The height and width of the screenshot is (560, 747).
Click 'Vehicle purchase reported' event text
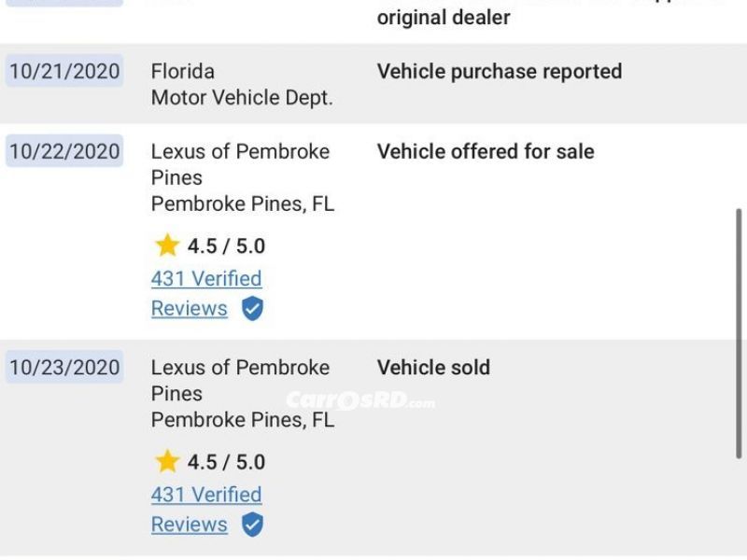(x=500, y=72)
